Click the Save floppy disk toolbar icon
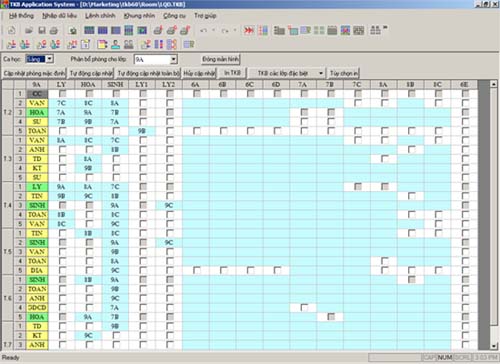This screenshot has height=364, width=500. coord(42,31)
